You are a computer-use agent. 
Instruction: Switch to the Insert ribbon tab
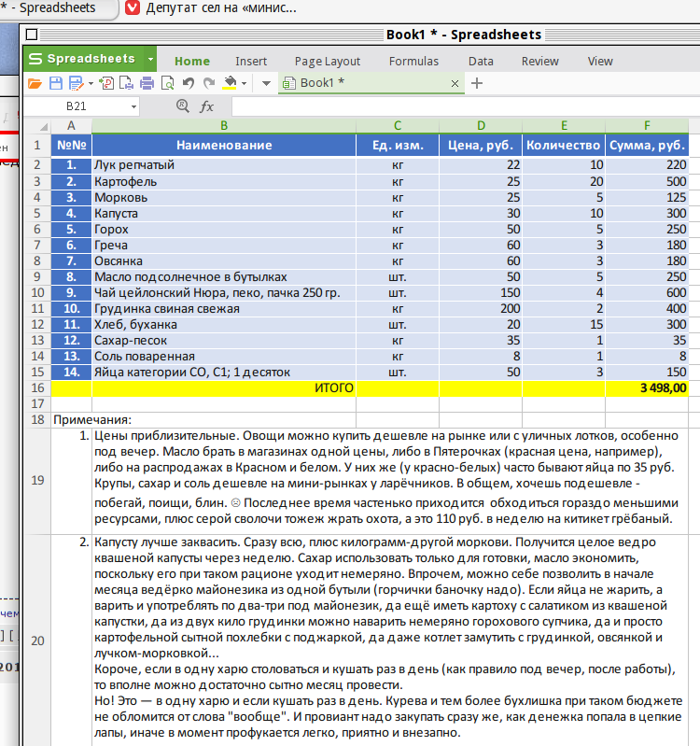pyautogui.click(x=251, y=62)
